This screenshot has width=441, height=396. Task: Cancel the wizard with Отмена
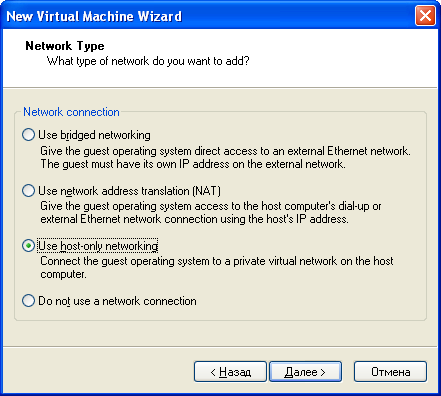tap(390, 372)
